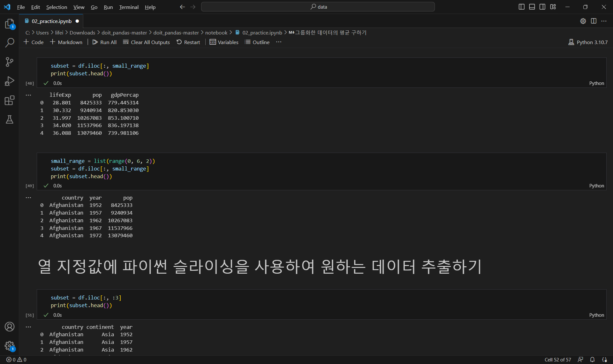Toggle Secondary Side Bar layout button

pos(542,7)
